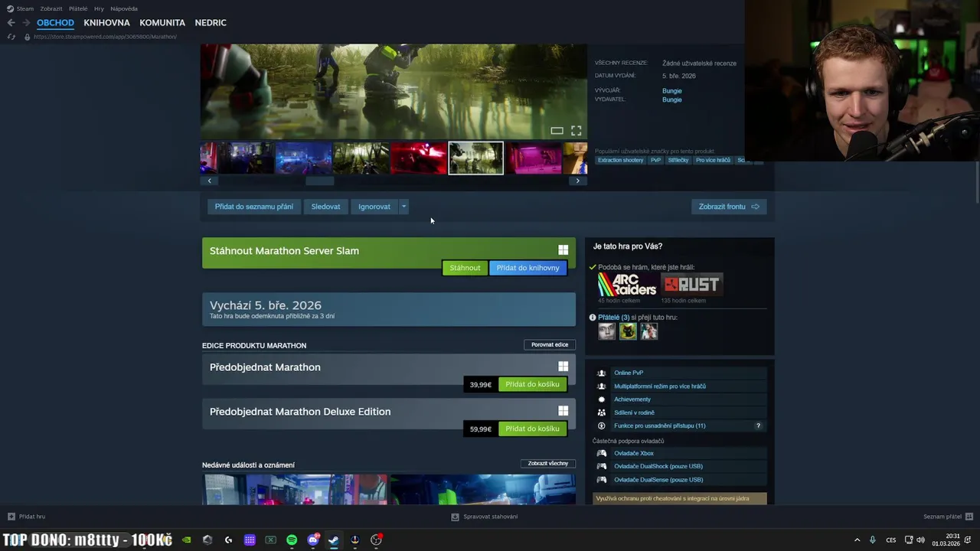Image resolution: width=980 pixels, height=551 pixels.
Task: Slide screenshot strip to the left
Action: tap(210, 181)
